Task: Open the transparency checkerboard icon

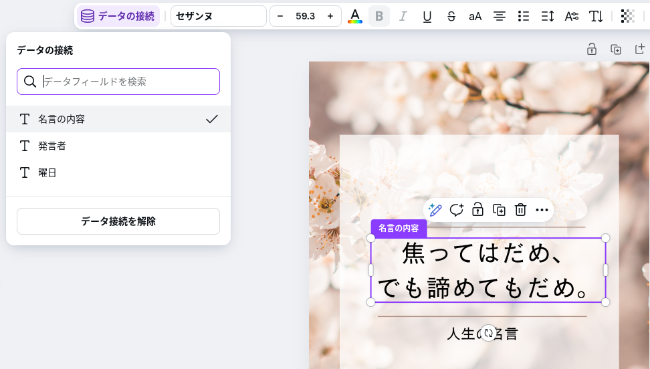Action: 628,16
